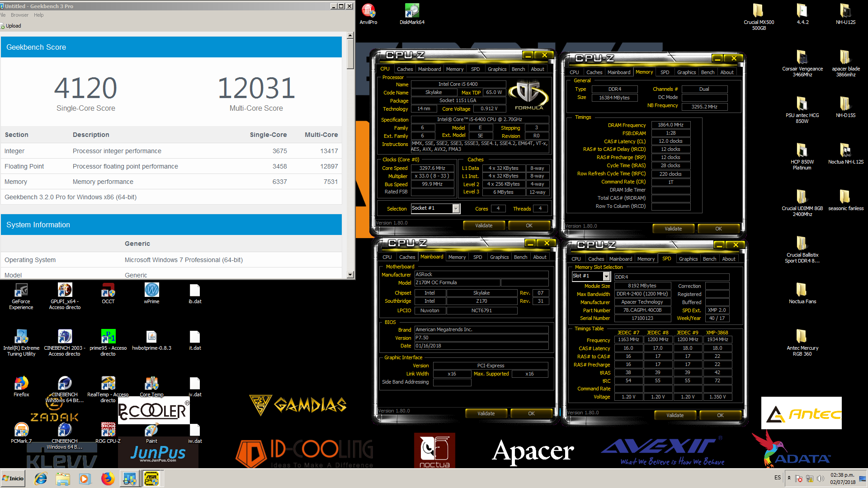This screenshot has width=868, height=488.
Task: Open Windows Media Player taskbar icon
Action: (x=85, y=479)
